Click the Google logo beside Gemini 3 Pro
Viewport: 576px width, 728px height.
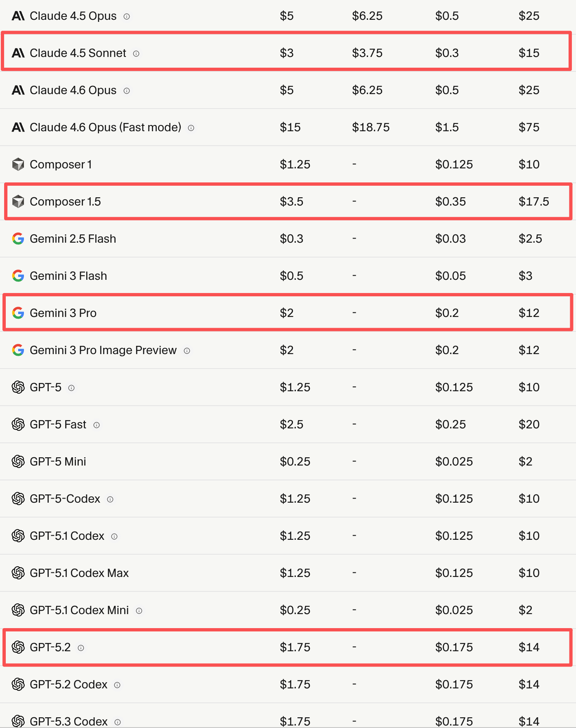coord(18,313)
